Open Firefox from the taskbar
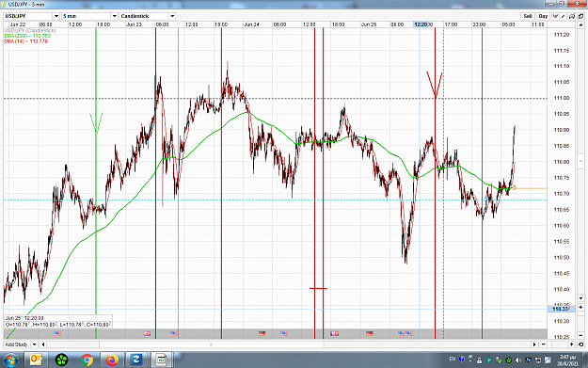Screen dimensions: 588x368 (x=112, y=360)
